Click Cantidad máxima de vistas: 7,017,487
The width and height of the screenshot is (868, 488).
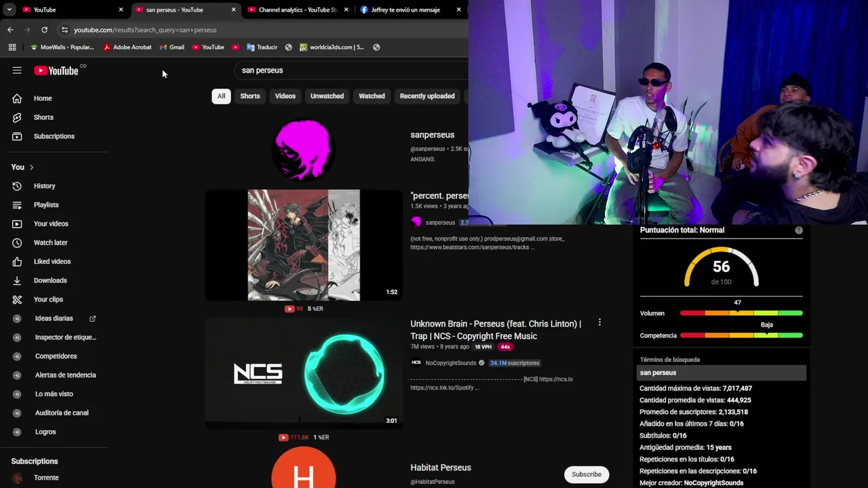tap(696, 388)
